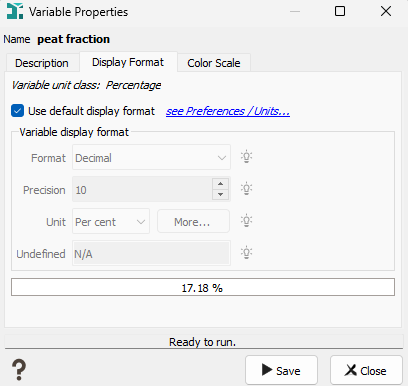Close the window with title bar X
Viewport: 408px width, 386px height.
386,11
